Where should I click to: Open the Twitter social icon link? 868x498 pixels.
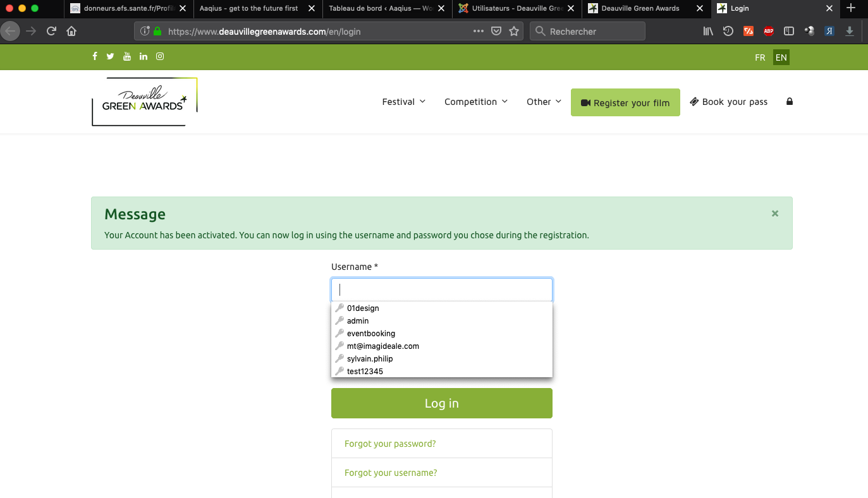pos(110,56)
